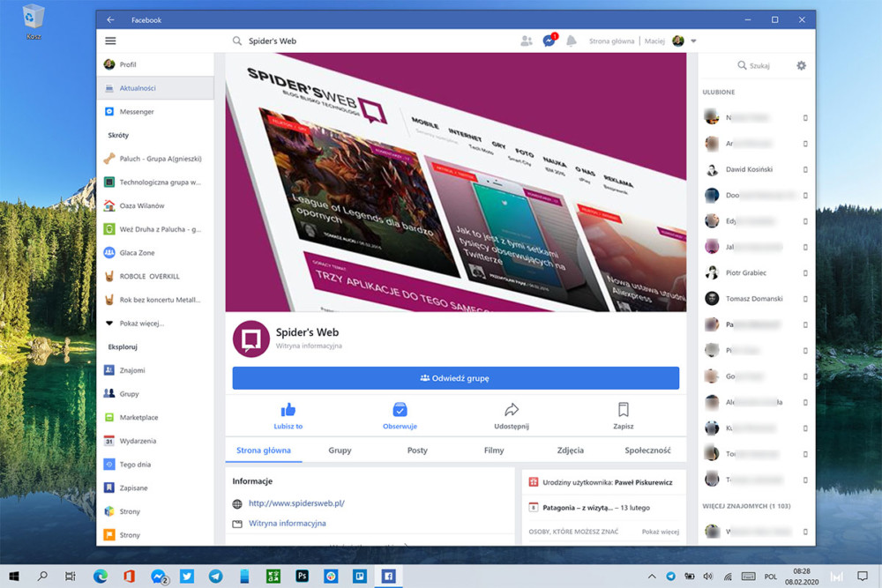Switch to Filmy page tab

[494, 450]
